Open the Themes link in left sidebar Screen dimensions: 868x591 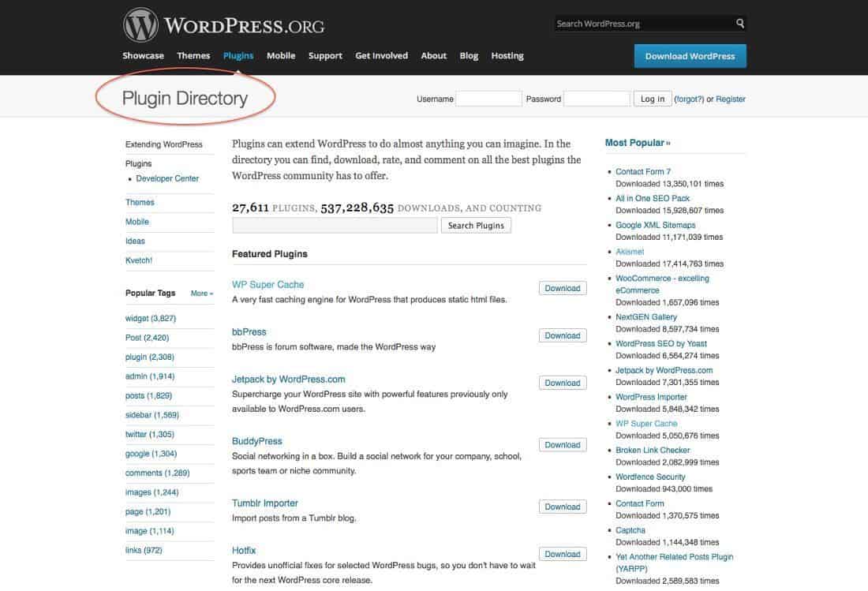[x=140, y=202]
